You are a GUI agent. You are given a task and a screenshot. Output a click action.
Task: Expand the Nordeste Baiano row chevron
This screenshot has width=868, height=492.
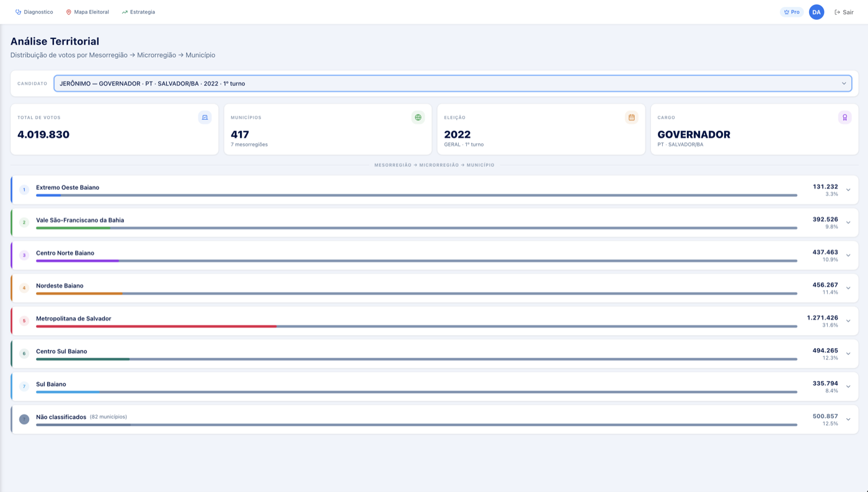pyautogui.click(x=848, y=288)
